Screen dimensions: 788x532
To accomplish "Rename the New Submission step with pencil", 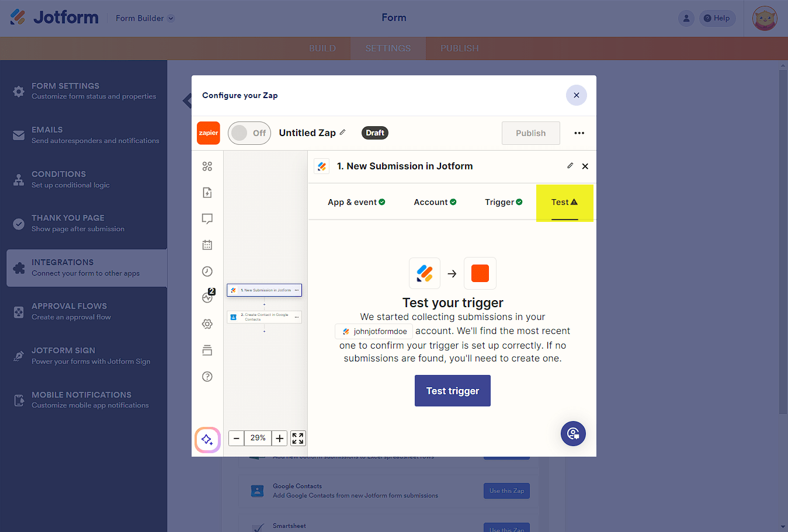I will [570, 166].
